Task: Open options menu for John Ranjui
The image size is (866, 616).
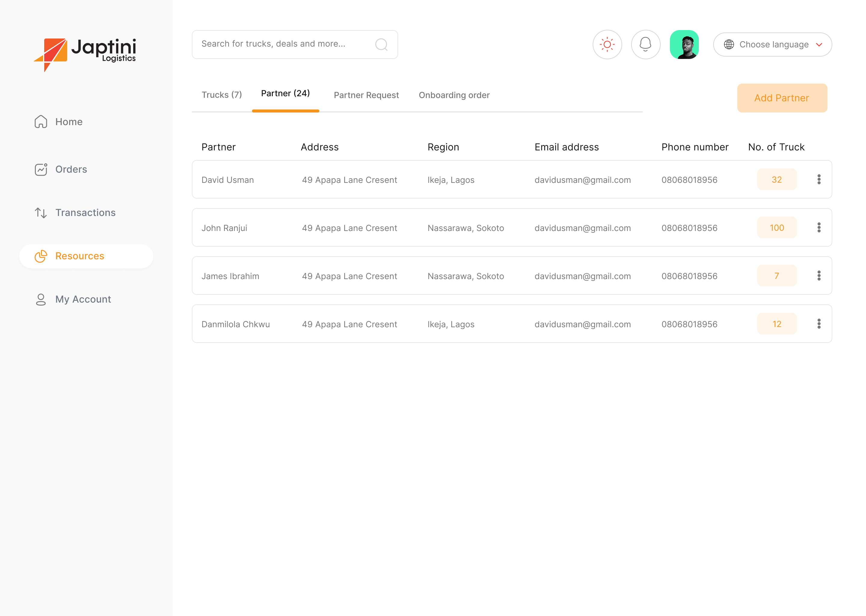Action: point(818,228)
